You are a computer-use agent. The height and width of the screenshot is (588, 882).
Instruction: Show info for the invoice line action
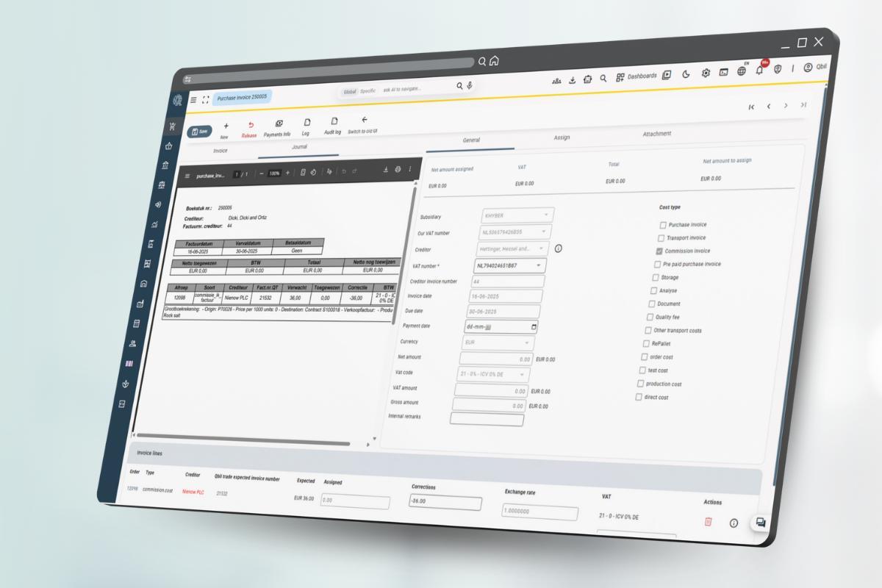click(x=734, y=523)
